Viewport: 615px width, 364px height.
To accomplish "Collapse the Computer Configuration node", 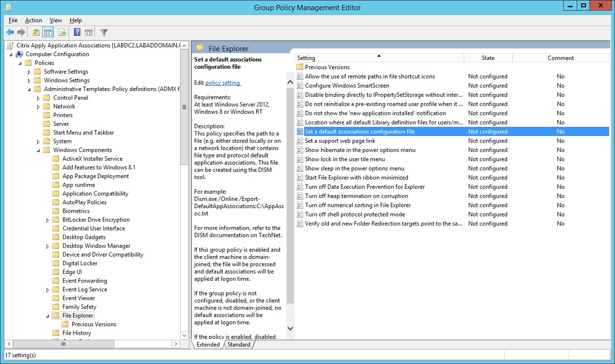I will click(x=11, y=54).
